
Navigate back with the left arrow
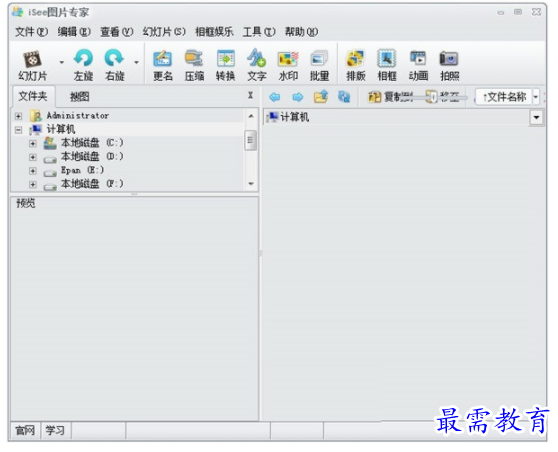pyautogui.click(x=274, y=97)
